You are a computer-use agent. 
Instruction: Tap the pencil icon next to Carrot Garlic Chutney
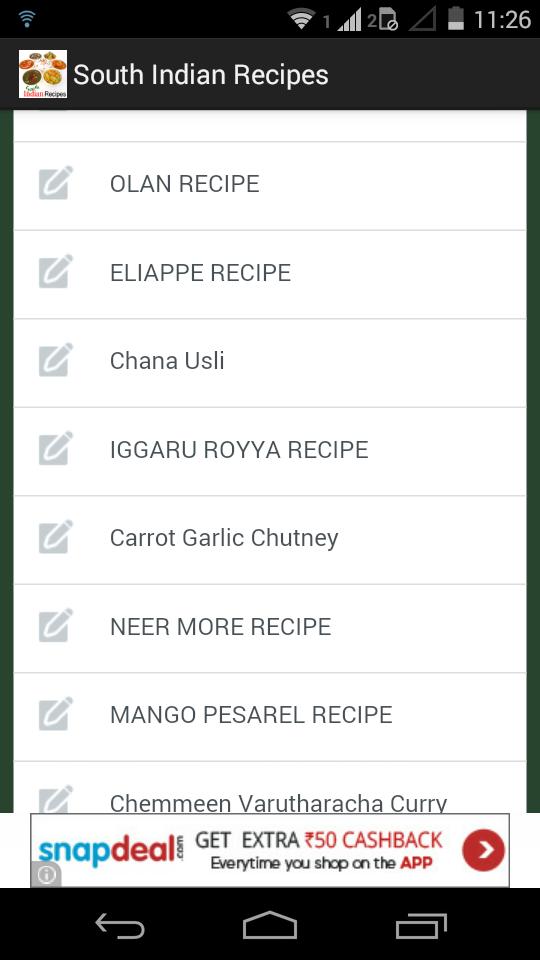[x=56, y=536]
